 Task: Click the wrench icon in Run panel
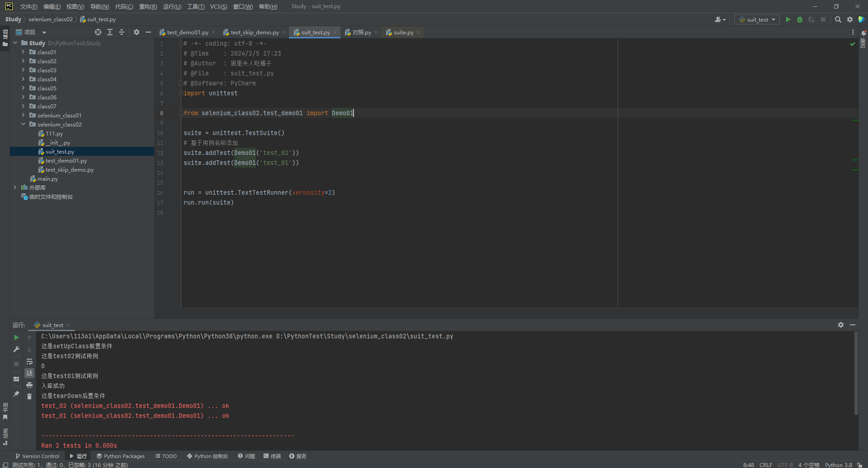click(x=16, y=349)
